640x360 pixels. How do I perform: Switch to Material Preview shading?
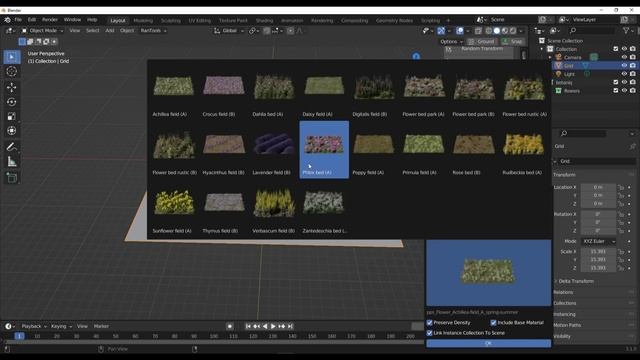pyautogui.click(x=505, y=31)
